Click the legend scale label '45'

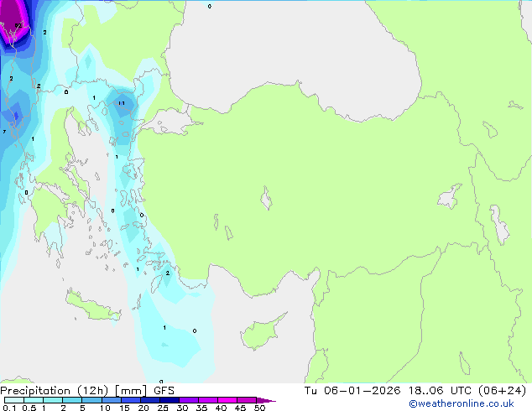click(240, 408)
